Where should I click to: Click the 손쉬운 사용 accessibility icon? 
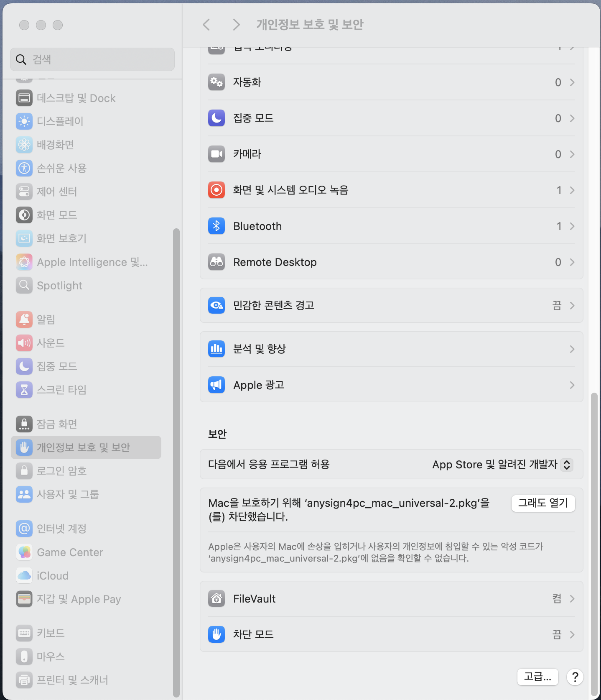click(24, 169)
